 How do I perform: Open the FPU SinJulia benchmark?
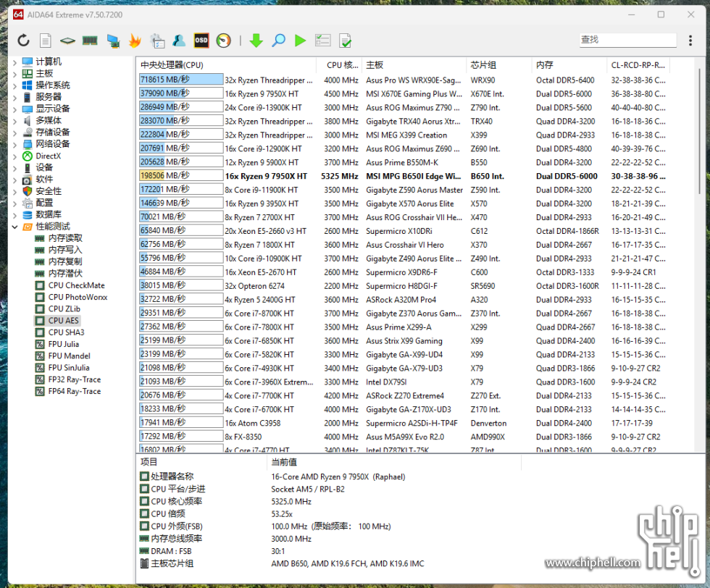coord(69,368)
